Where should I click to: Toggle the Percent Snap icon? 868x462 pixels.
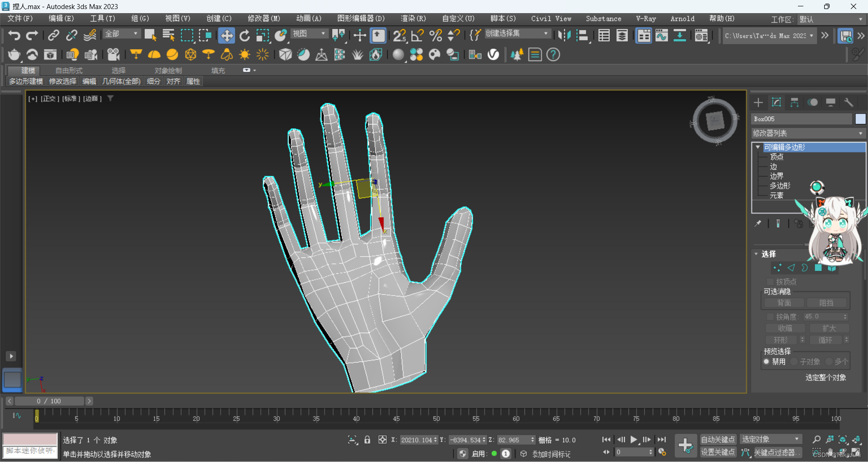(x=435, y=36)
